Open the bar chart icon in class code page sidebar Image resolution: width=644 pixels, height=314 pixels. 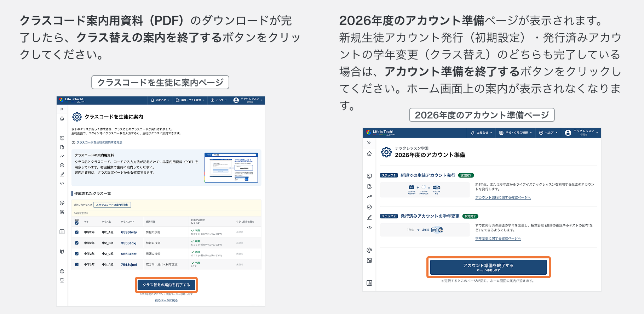tap(62, 232)
